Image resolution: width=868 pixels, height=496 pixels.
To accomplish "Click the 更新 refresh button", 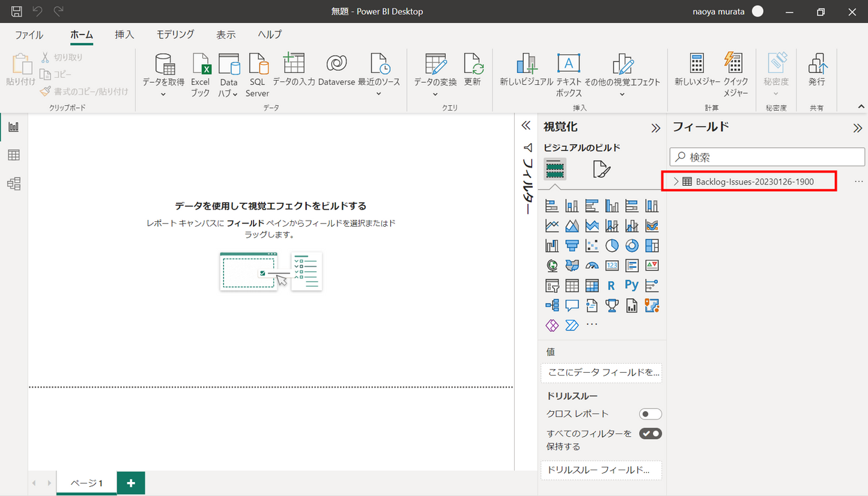I will click(x=473, y=70).
